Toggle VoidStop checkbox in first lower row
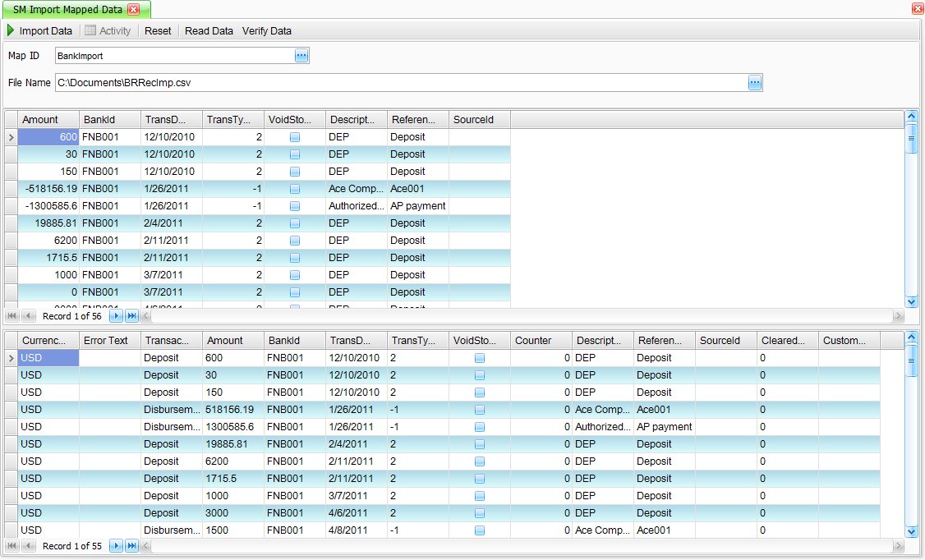925x560 pixels. coord(480,358)
